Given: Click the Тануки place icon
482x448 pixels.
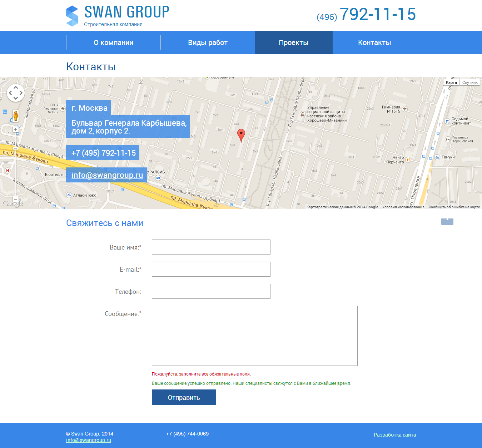Looking at the screenshot, I should [x=437, y=157].
